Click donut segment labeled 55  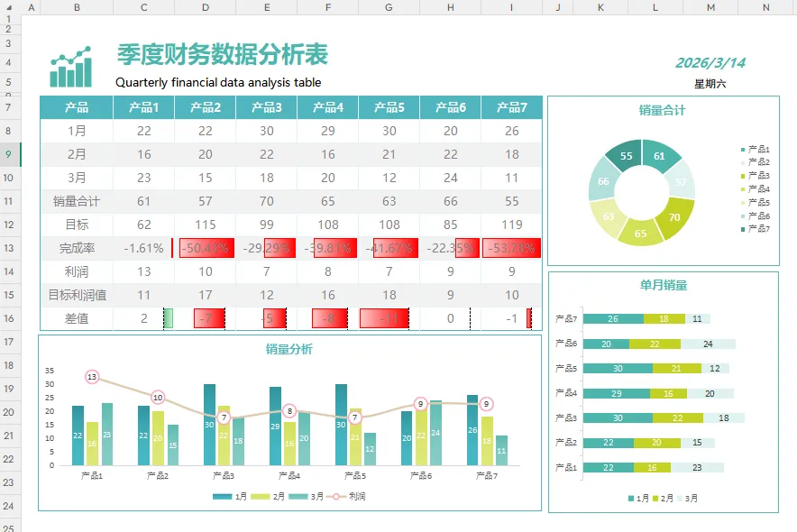point(626,155)
